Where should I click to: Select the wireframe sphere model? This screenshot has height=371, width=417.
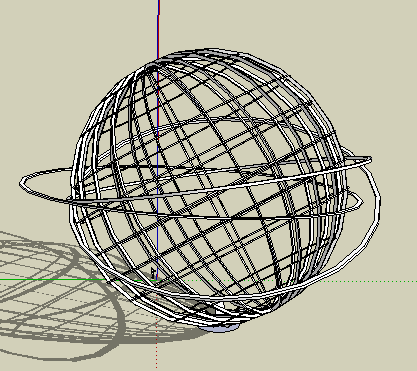coord(208,187)
